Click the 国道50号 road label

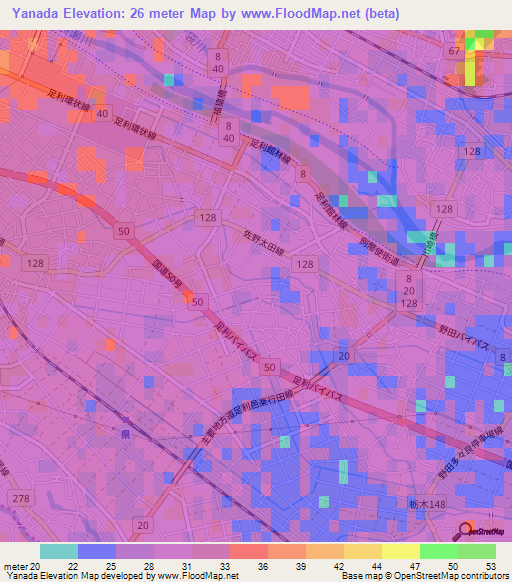pos(167,275)
